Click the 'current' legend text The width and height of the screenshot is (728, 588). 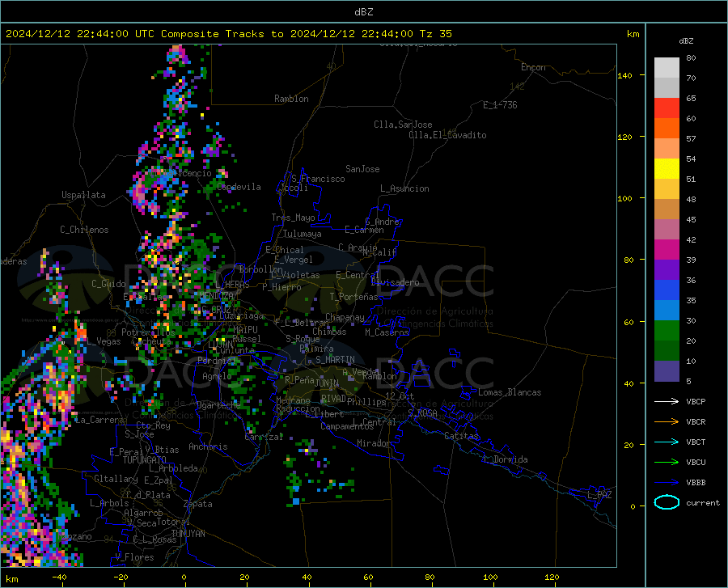click(x=703, y=502)
